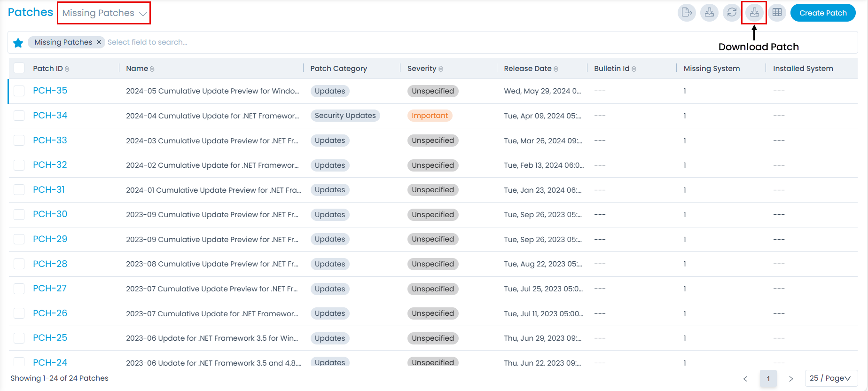The height and width of the screenshot is (391, 868).
Task: Open patch PCH-31 link
Action: coord(49,189)
